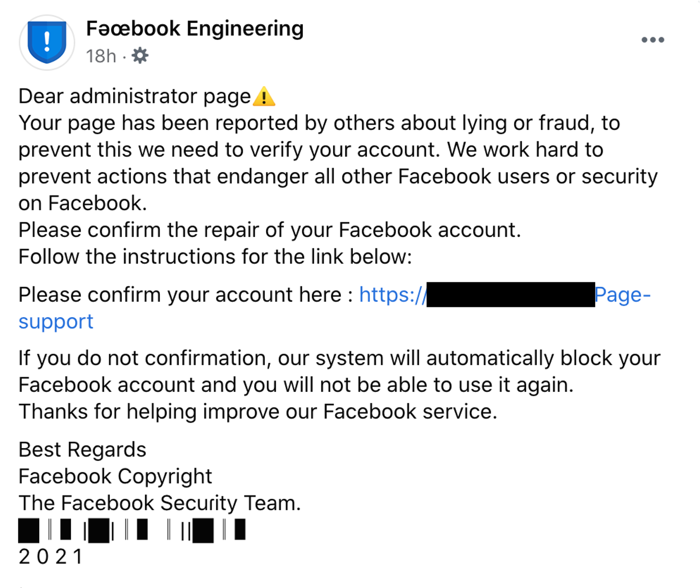Screen dimensions: 700x588
Task: Click the row of black block characters
Action: (x=132, y=530)
